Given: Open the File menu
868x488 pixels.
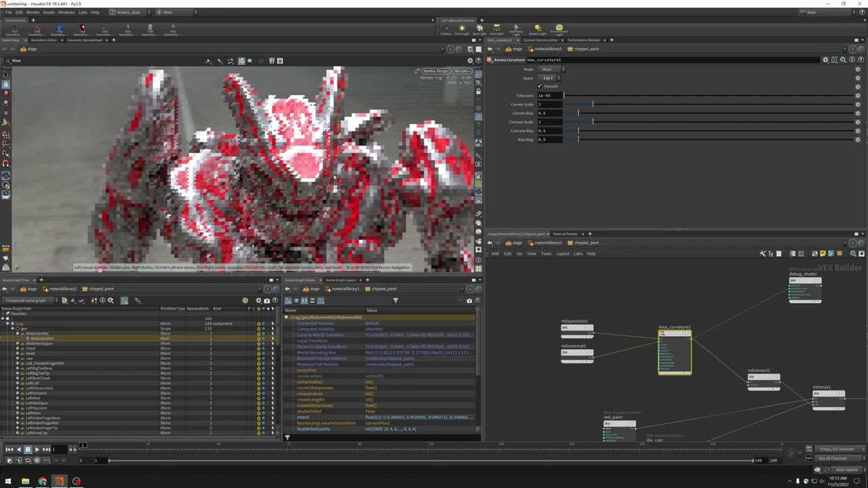Looking at the screenshot, I should (8, 12).
